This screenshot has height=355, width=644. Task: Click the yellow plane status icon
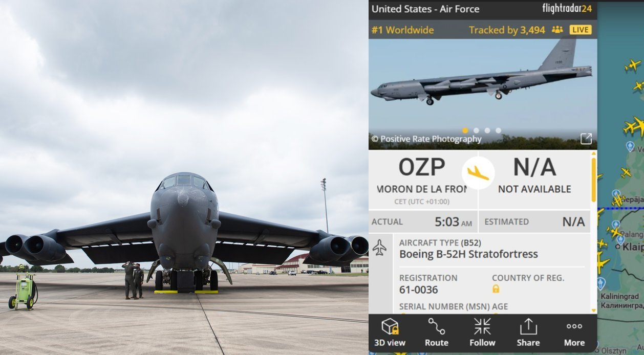coord(478,173)
